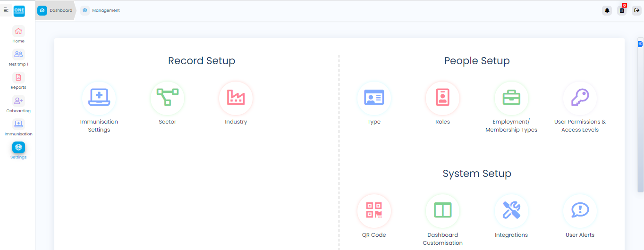
Task: Select Immunisation label in sidebar
Action: pyautogui.click(x=18, y=134)
